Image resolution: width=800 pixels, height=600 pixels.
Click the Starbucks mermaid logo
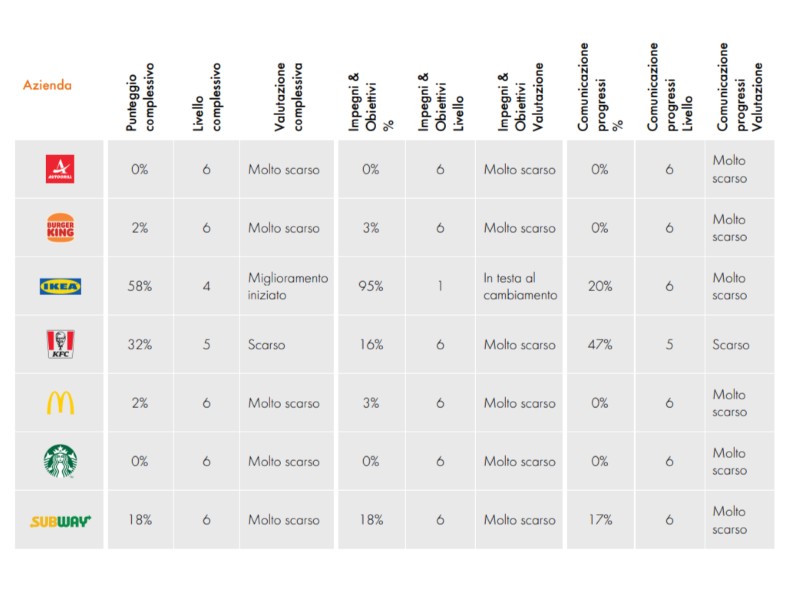pos(60,461)
